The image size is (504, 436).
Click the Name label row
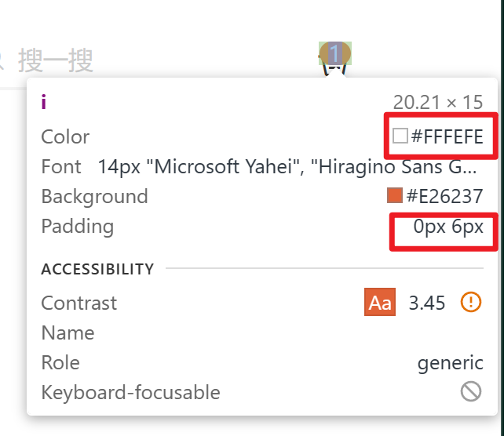point(68,333)
